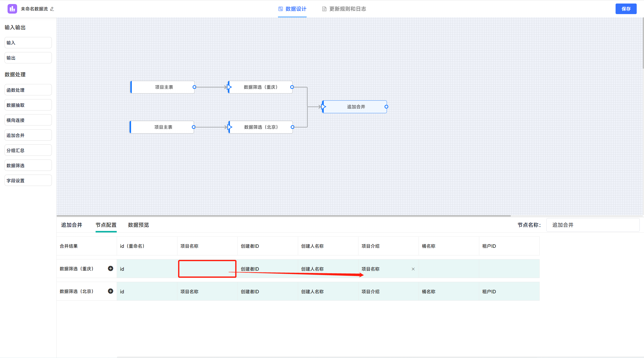Viewport: 644px width, 358px height.
Task: Click the 节点名称 input field
Action: (x=593, y=225)
